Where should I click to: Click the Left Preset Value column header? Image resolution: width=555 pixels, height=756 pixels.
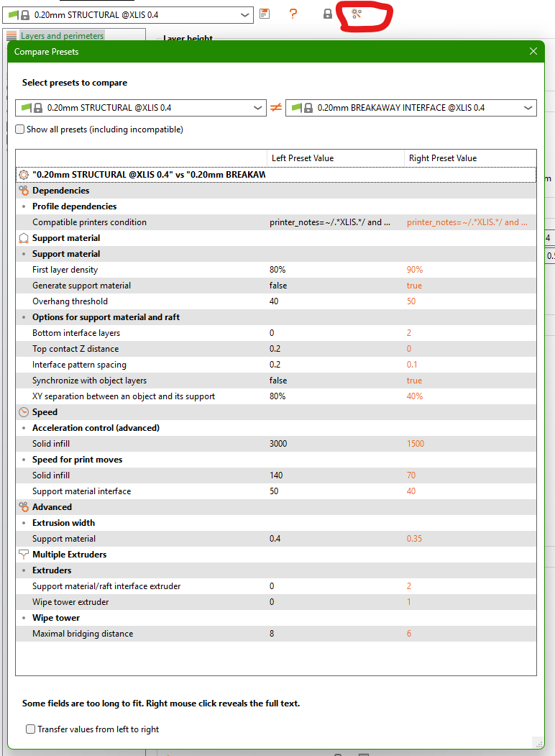pyautogui.click(x=335, y=158)
